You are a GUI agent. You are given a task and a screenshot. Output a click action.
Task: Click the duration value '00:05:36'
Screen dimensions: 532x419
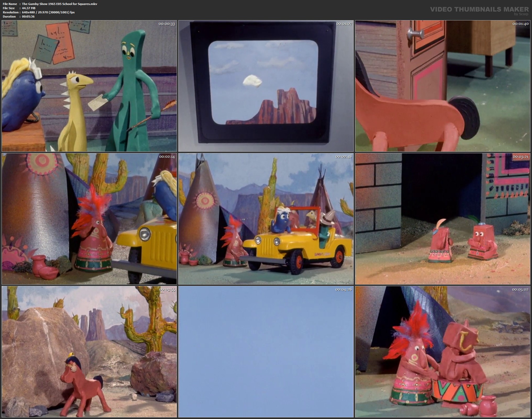pyautogui.click(x=28, y=17)
